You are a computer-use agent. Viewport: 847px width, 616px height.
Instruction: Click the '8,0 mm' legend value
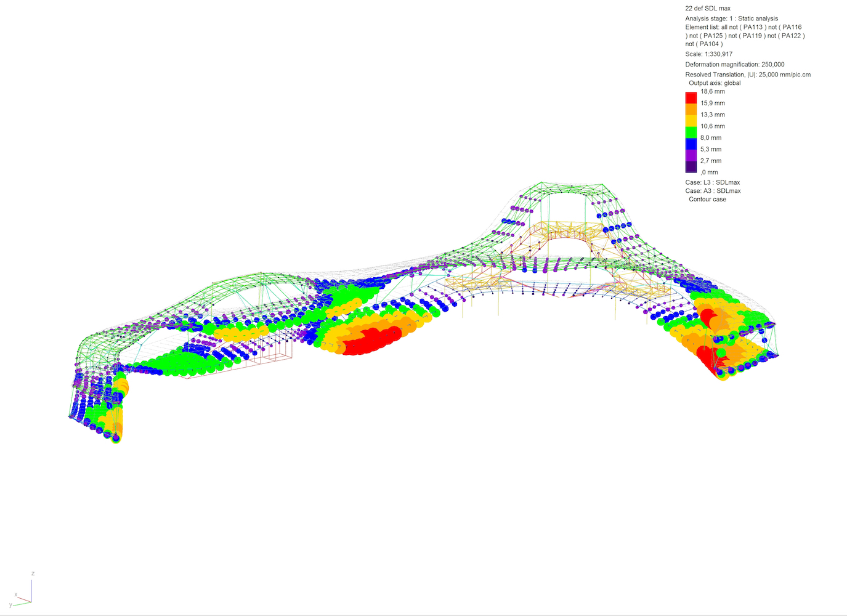[711, 138]
